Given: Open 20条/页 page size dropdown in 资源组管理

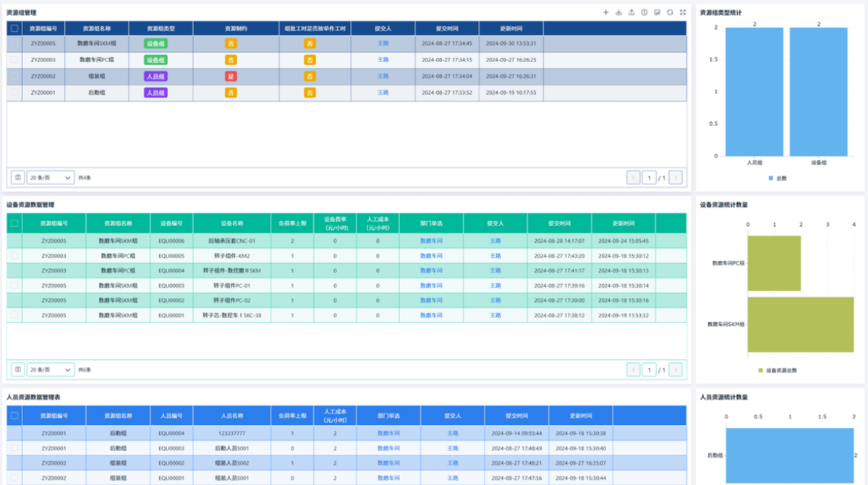Looking at the screenshot, I should click(51, 177).
